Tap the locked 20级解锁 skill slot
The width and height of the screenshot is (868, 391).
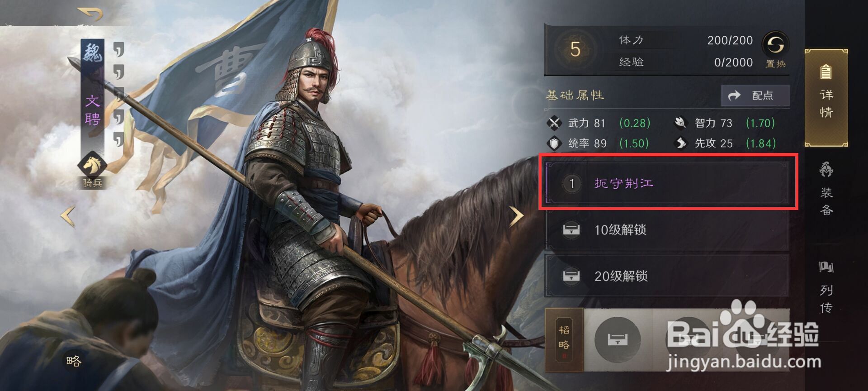tap(667, 276)
